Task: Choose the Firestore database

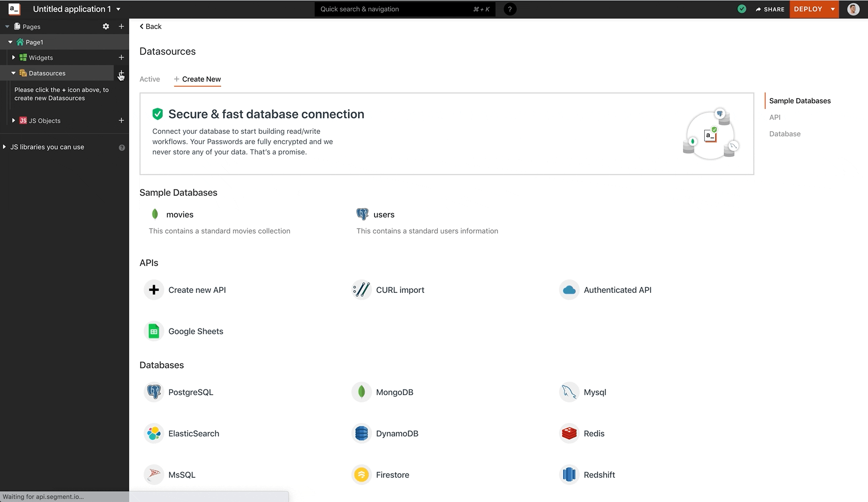Action: tap(393, 475)
